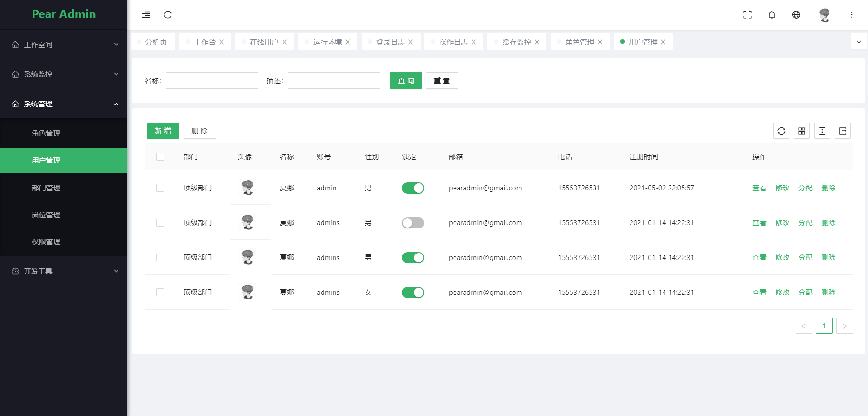Check the select-all checkbox in table header

tap(160, 157)
